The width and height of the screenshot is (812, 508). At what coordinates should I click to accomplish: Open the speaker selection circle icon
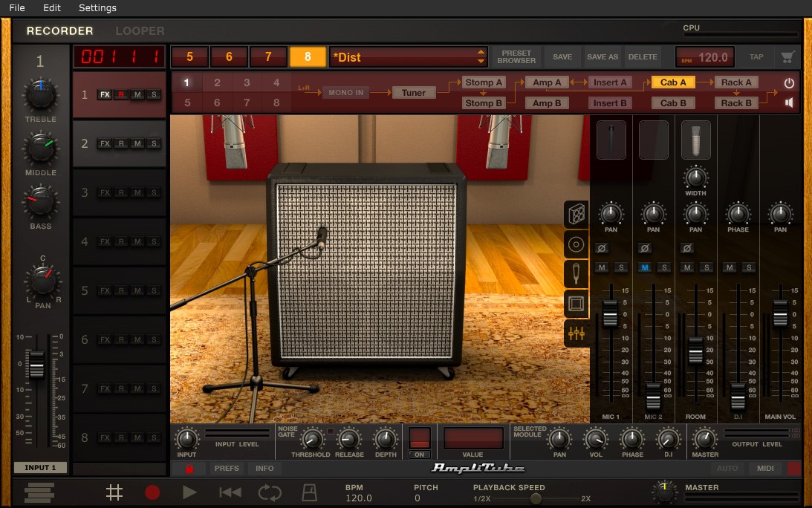pos(576,244)
